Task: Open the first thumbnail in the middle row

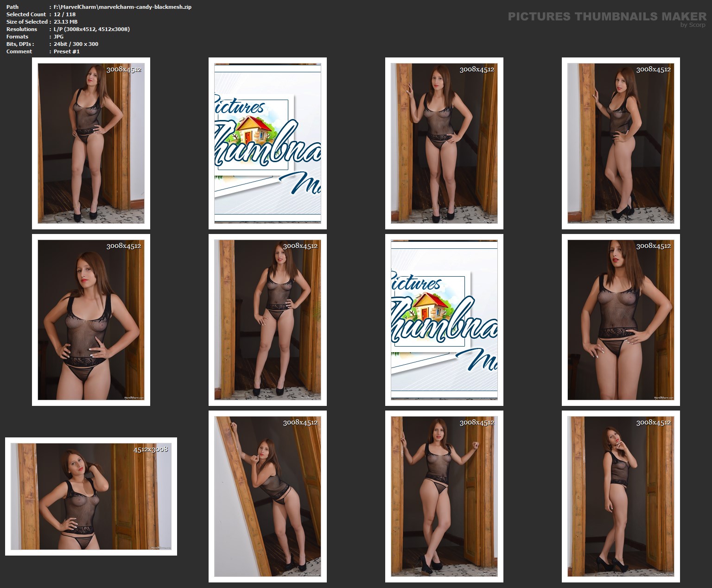Action: point(91,320)
